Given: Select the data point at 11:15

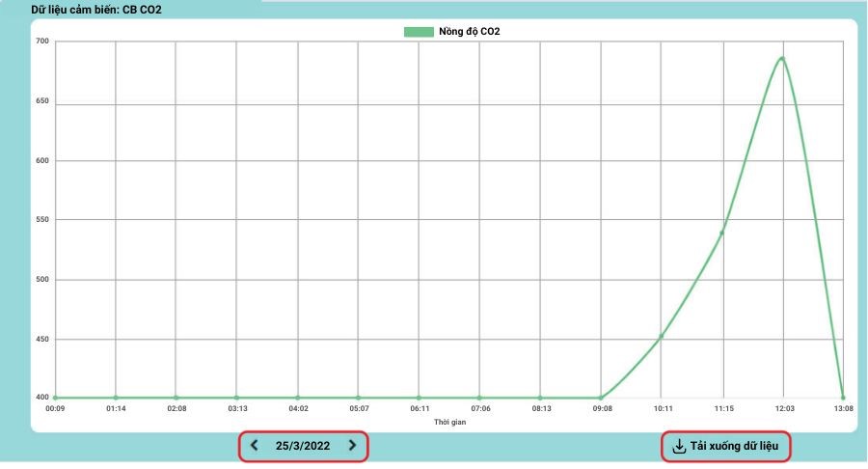Looking at the screenshot, I should click(721, 233).
